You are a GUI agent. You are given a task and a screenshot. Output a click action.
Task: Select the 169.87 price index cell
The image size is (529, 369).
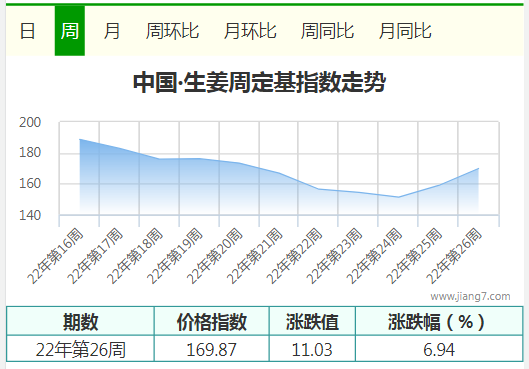click(x=212, y=349)
